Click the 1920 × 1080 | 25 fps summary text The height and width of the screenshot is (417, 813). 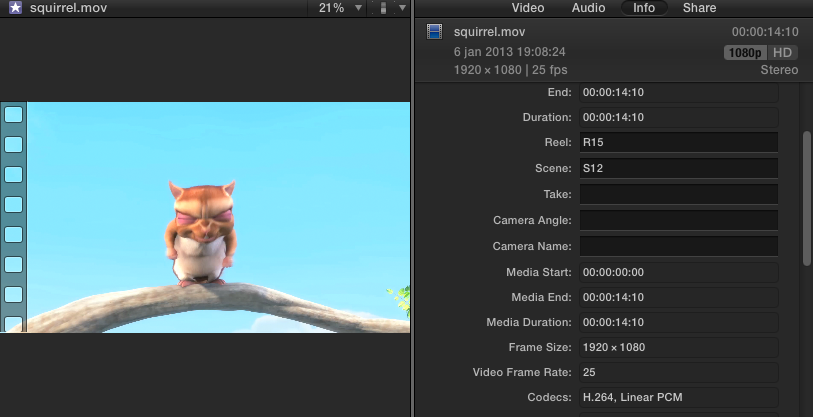(510, 70)
